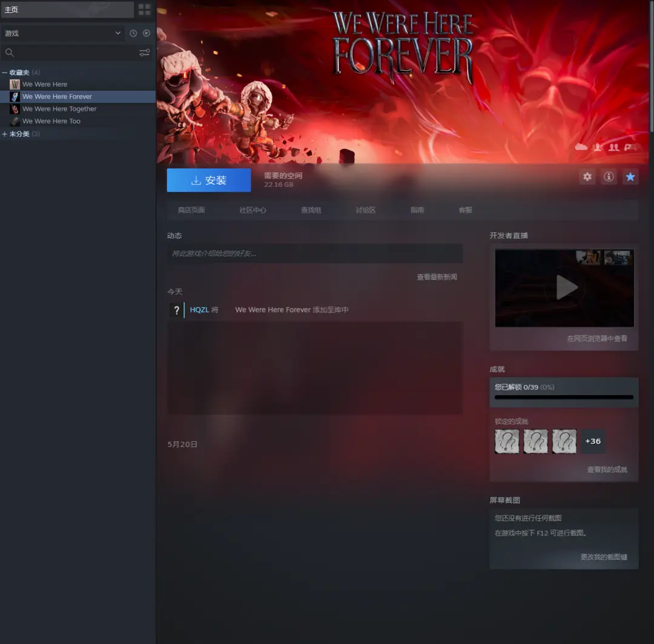Open the 社区中心 tab

[253, 210]
